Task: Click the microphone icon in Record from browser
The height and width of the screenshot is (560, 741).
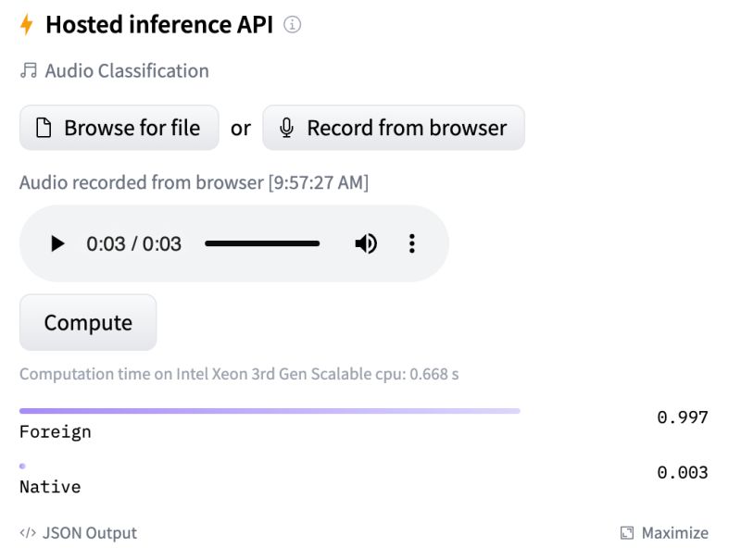Action: tap(286, 128)
